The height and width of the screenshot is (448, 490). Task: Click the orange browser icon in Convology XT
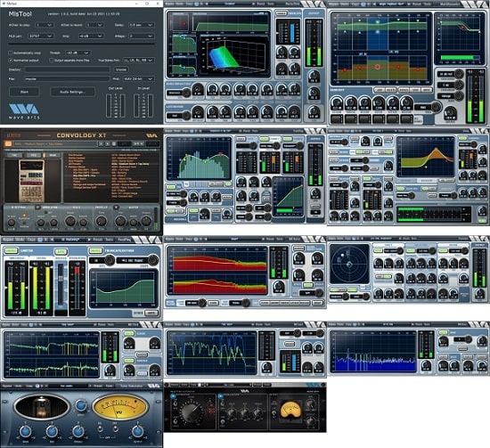pos(8,143)
